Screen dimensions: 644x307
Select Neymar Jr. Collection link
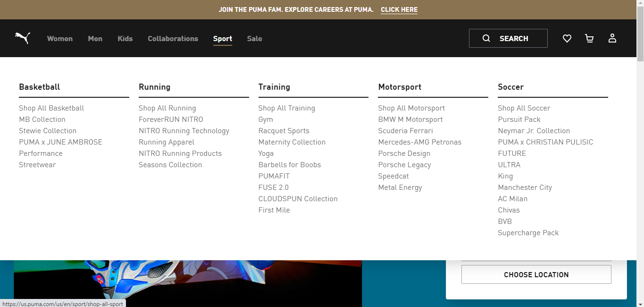coord(534,131)
